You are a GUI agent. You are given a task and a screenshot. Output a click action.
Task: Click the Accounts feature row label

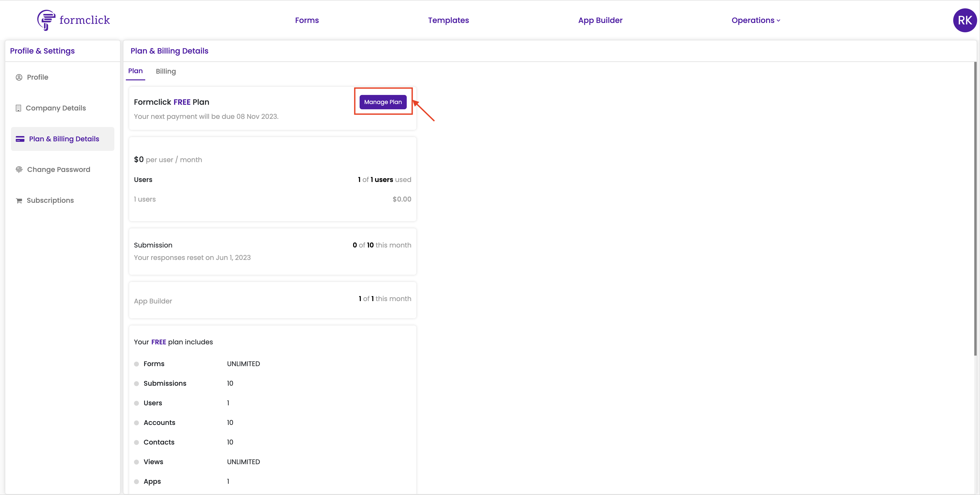point(159,422)
